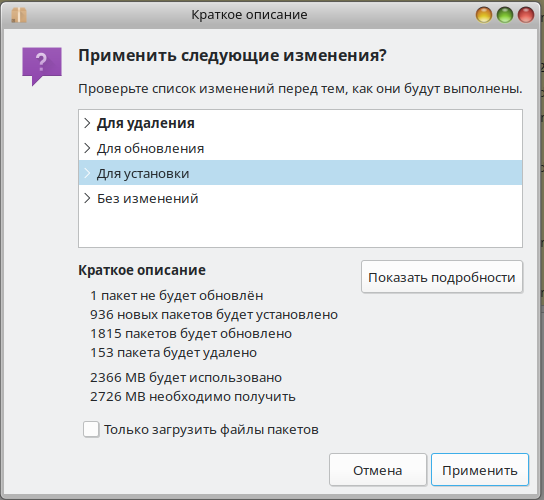Click 'Показать подробности' button
Viewport: 544px width, 500px height.
(x=442, y=277)
